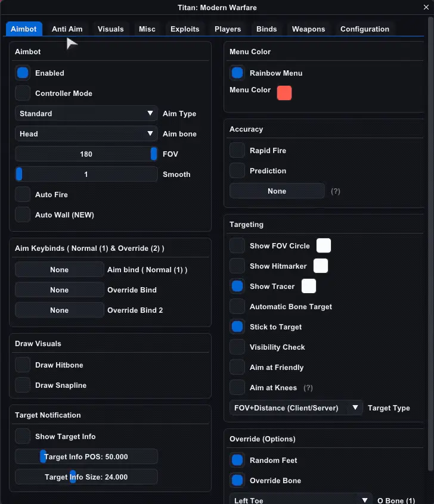Select the Aimbot tab

point(24,29)
